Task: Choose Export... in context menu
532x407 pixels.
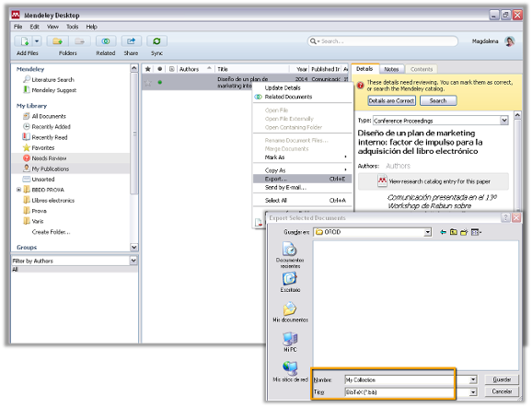Action: (302, 179)
